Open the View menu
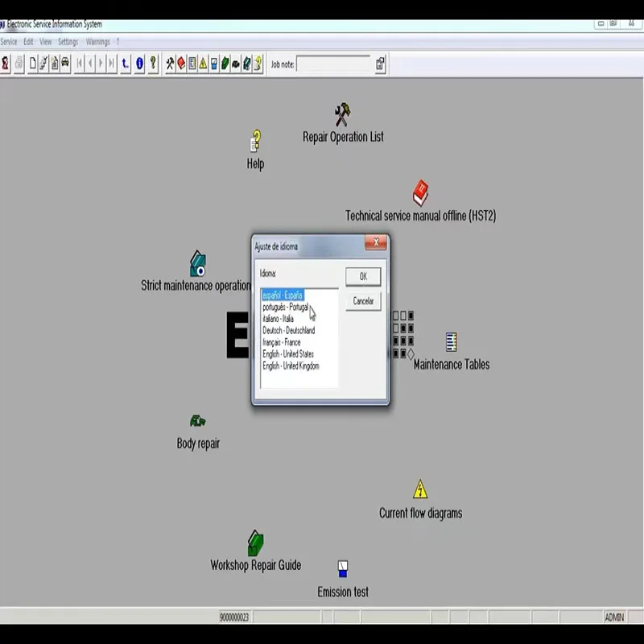This screenshot has width=644, height=644. coord(46,42)
